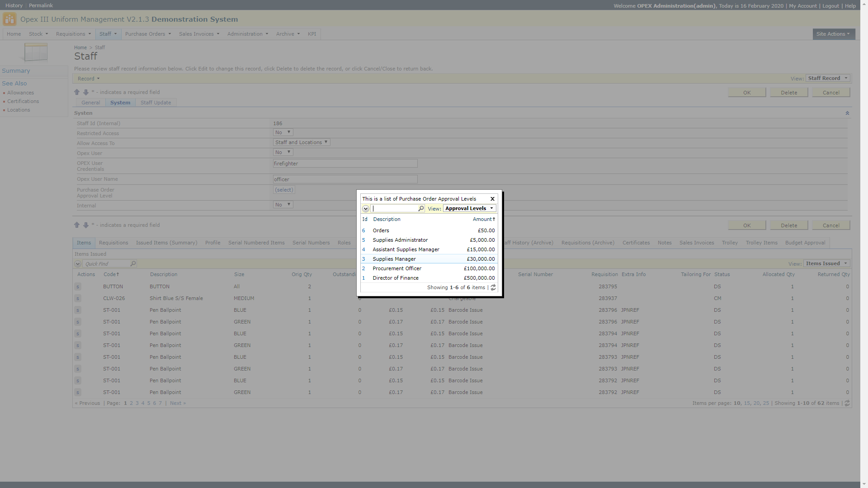Select the Supplies Manager approval level
Screen dimensions: 868x488
pyautogui.click(x=394, y=259)
